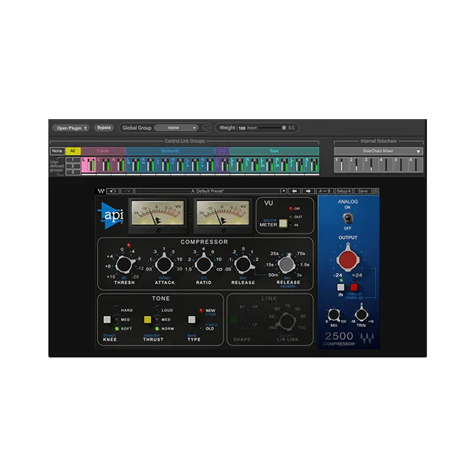476x476 pixels.
Task: Click the left VU meter display
Action: coord(158,212)
